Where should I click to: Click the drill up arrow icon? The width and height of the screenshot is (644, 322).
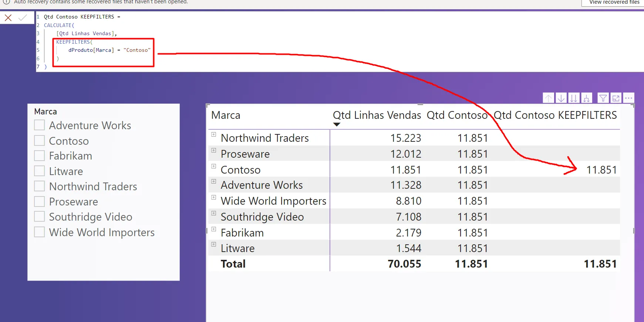click(x=548, y=98)
